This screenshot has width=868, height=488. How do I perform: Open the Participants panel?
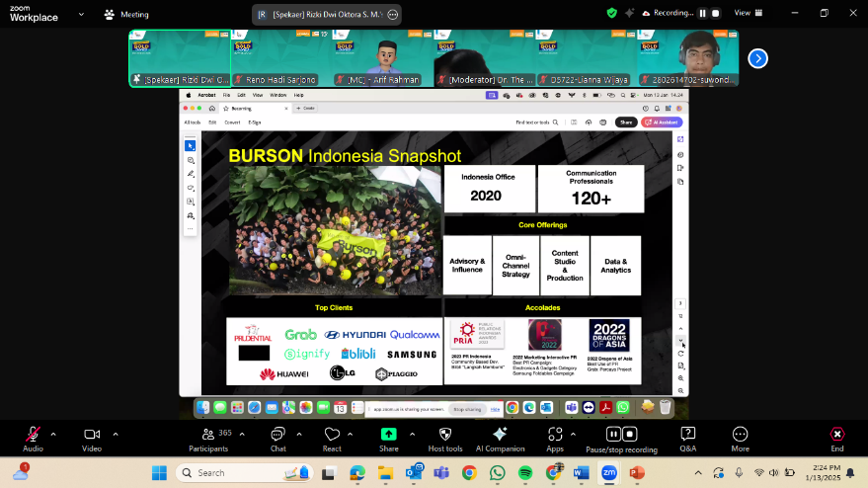[208, 440]
